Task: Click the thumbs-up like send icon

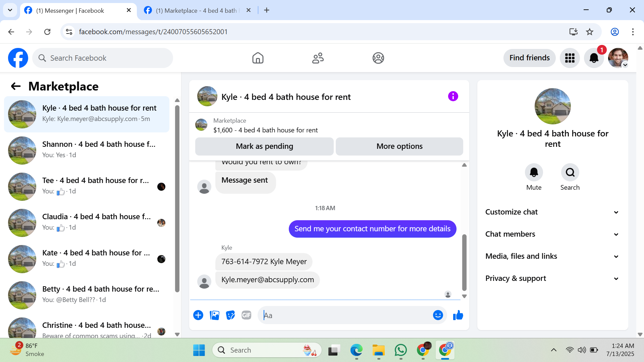Action: pos(458,315)
